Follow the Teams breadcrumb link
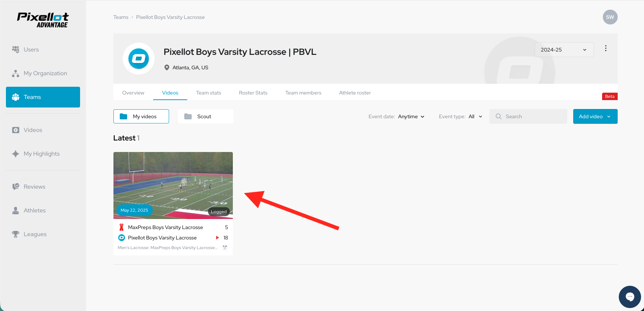644x311 pixels. 121,17
